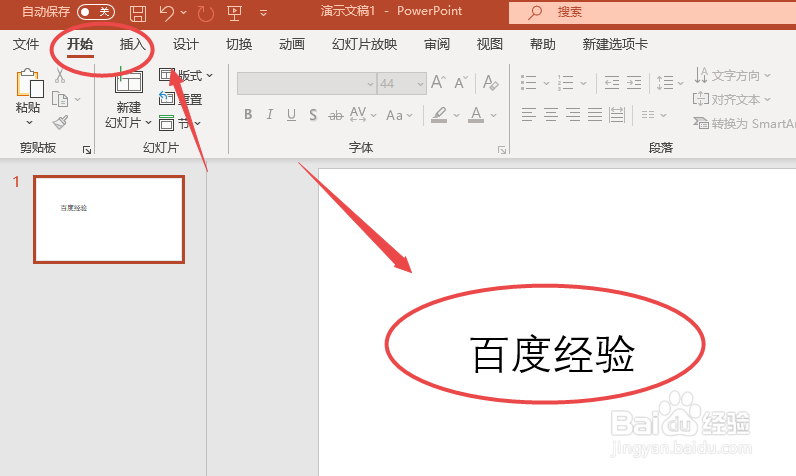Open the Undo history dropdown arrow
This screenshot has width=796, height=476.
coord(183,13)
